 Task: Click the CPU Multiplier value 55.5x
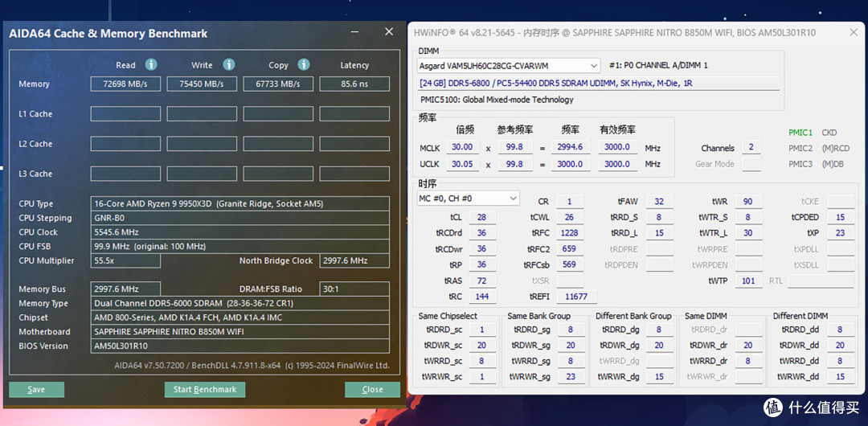coord(125,260)
